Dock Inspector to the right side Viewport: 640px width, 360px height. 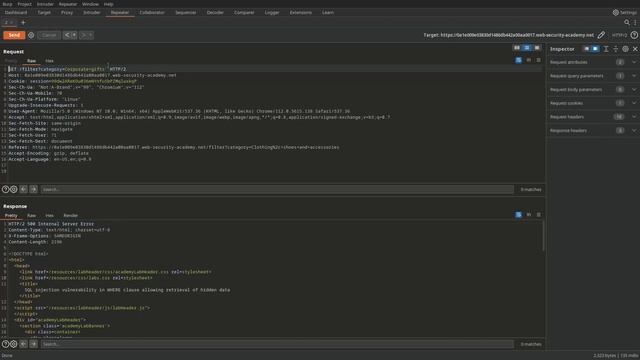(595, 49)
